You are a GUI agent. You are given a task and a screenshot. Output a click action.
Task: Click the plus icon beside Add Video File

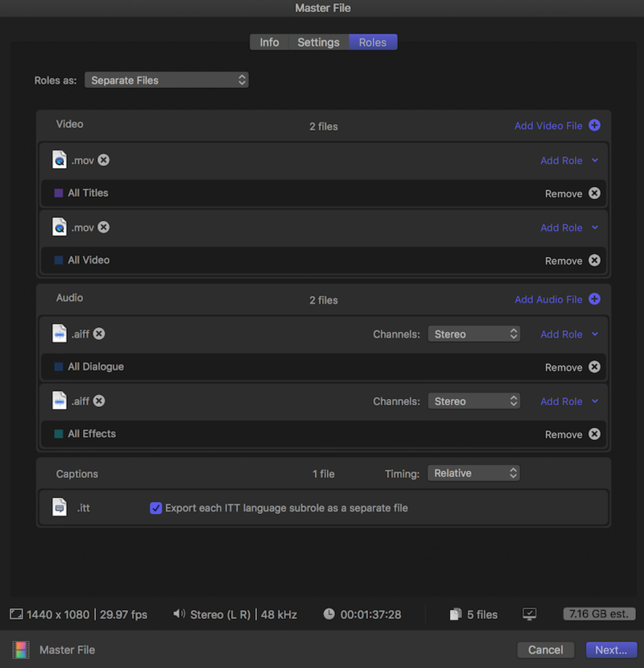coord(594,125)
